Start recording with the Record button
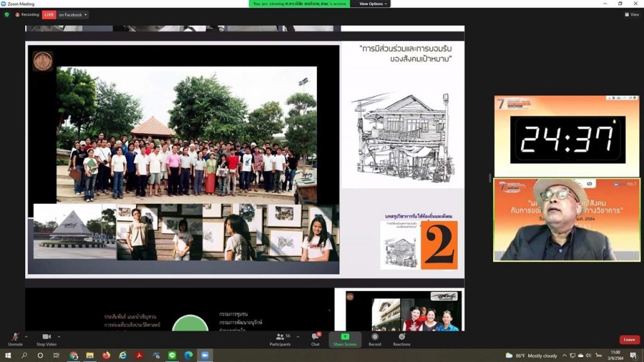The width and height of the screenshot is (644, 362). tap(375, 339)
